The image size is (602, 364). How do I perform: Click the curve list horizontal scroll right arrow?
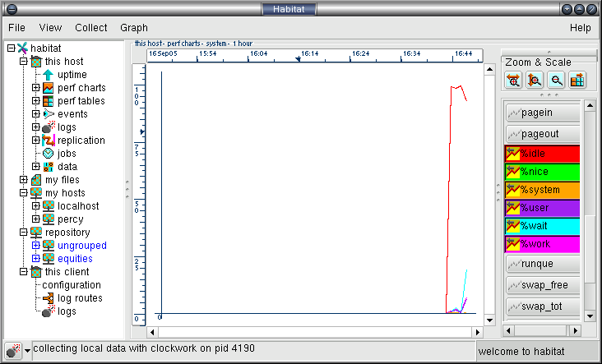coord(576,330)
